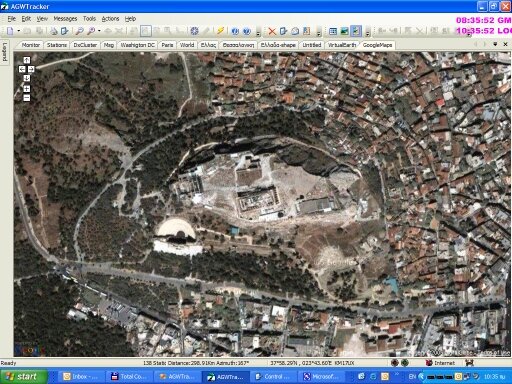This screenshot has width=512, height=384.
Task: Toggle the highlighted checklist view button
Action: pos(356,31)
